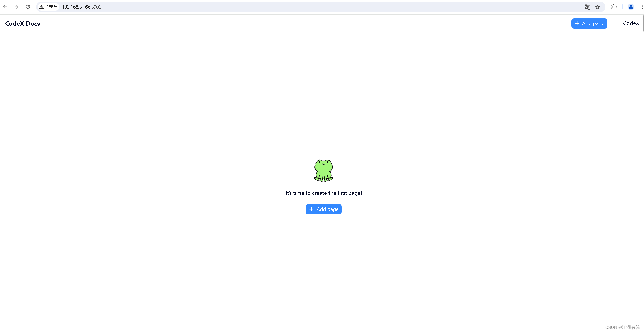Click the plus icon in center button
The height and width of the screenshot is (332, 644).
click(x=311, y=209)
